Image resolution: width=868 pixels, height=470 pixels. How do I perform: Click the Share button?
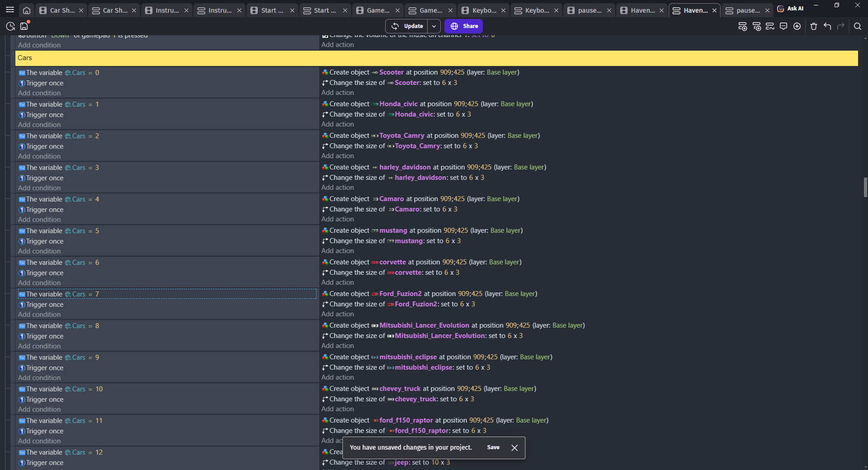tap(463, 26)
